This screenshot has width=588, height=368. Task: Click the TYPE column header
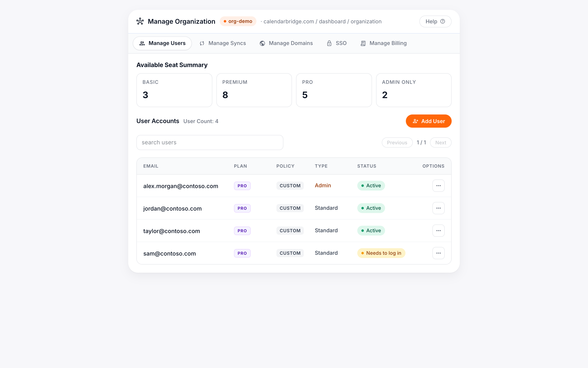click(x=321, y=166)
